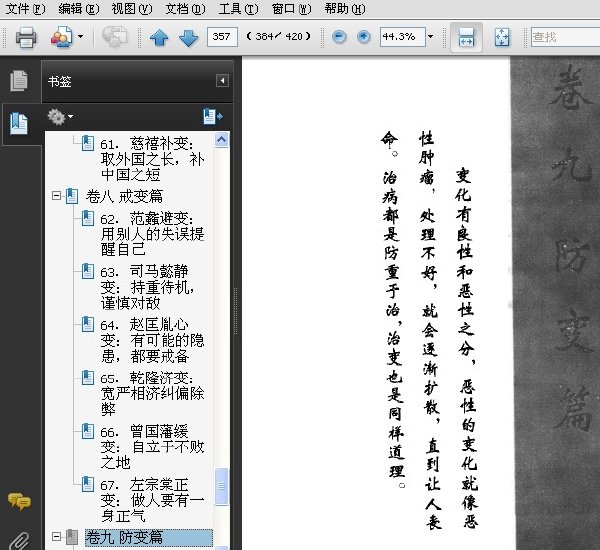Collapse the 卷九 防变篇 tree node
This screenshot has width=600, height=550.
[56, 536]
